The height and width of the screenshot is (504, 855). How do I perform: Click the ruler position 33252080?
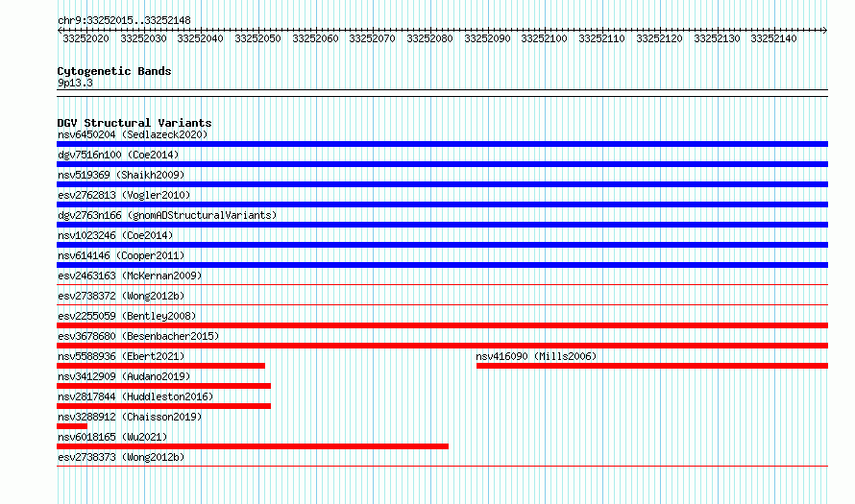point(429,38)
